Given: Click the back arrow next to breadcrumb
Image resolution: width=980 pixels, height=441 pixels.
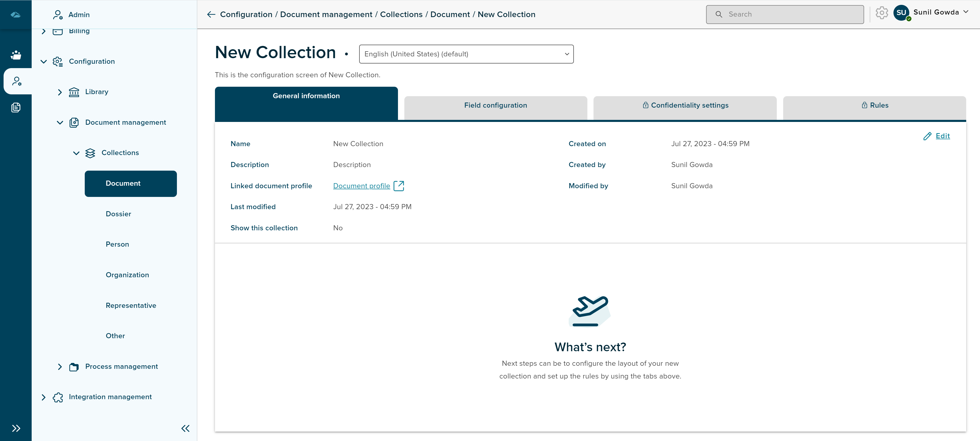Looking at the screenshot, I should pyautogui.click(x=211, y=15).
